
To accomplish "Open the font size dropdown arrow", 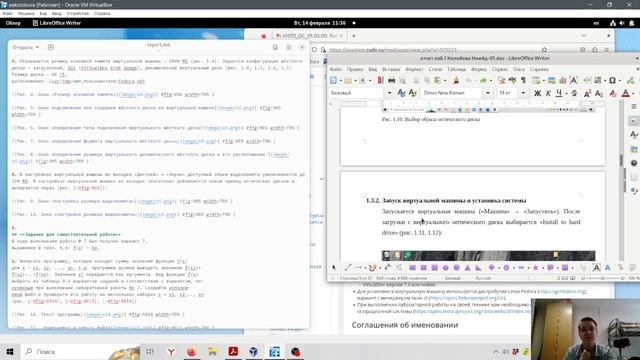I will click(523, 93).
